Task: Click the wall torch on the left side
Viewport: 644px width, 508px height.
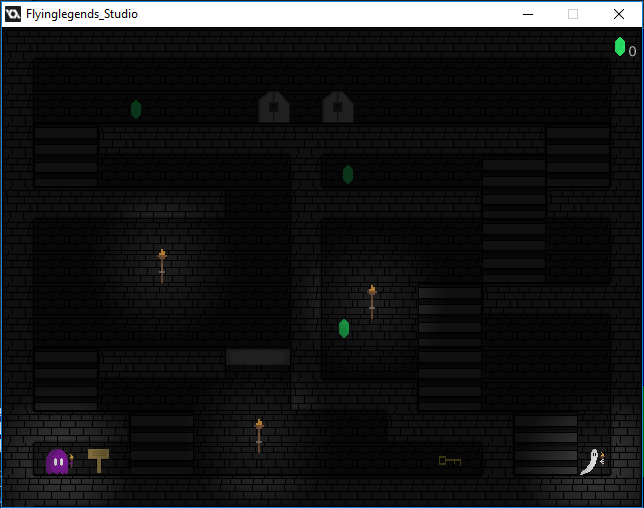Action: pos(162,266)
